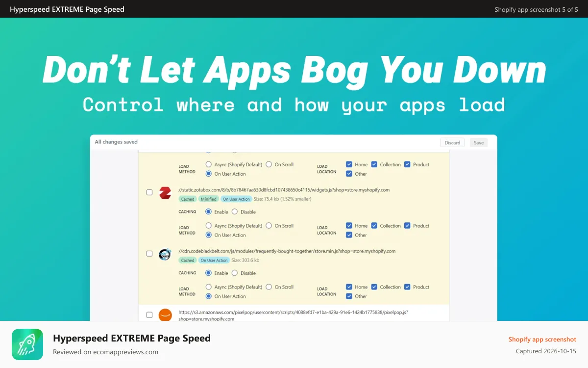Click the Size: 303.6 kb text

coord(245,261)
